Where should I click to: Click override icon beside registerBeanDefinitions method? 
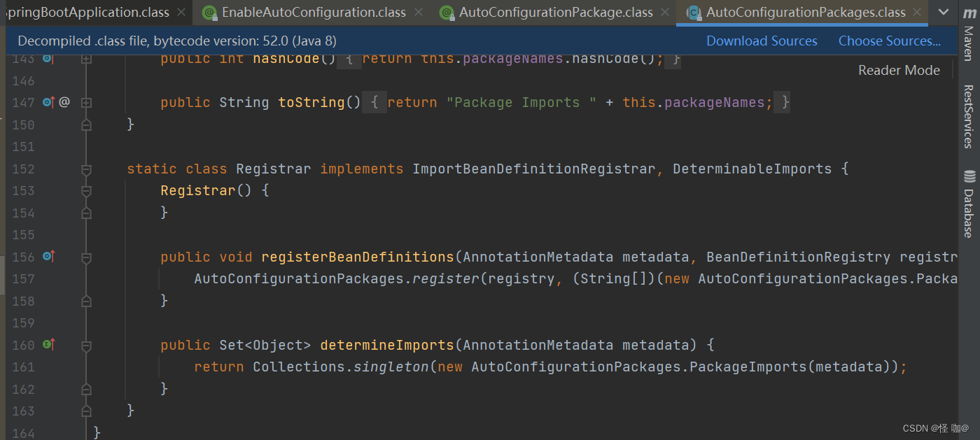[x=48, y=257]
